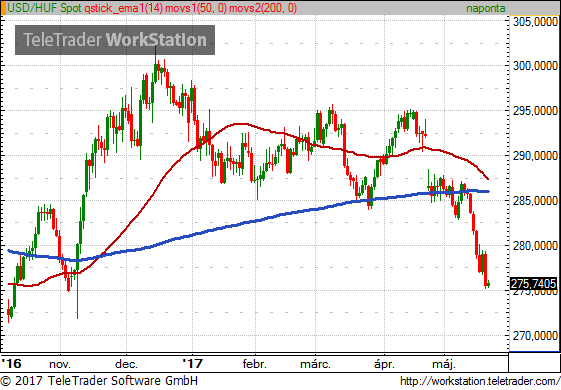Click the ápr. month label
This screenshot has width=561, height=390.
coord(384,364)
